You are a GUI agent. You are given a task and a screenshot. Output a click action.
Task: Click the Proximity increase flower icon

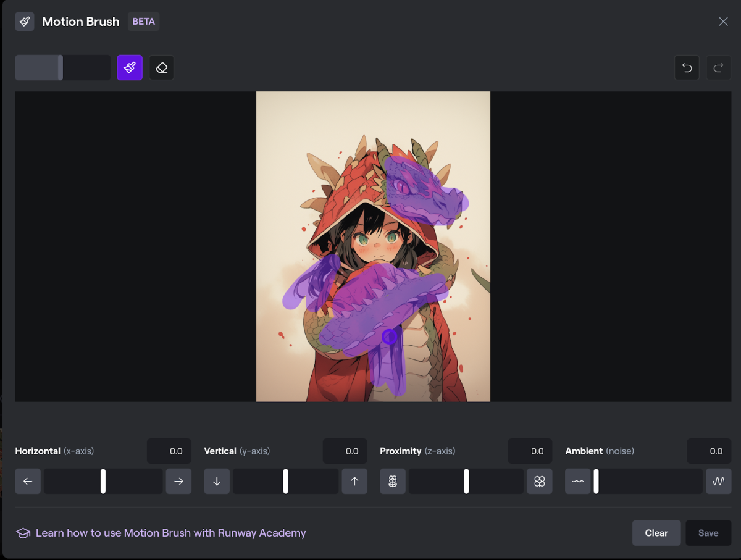click(540, 482)
